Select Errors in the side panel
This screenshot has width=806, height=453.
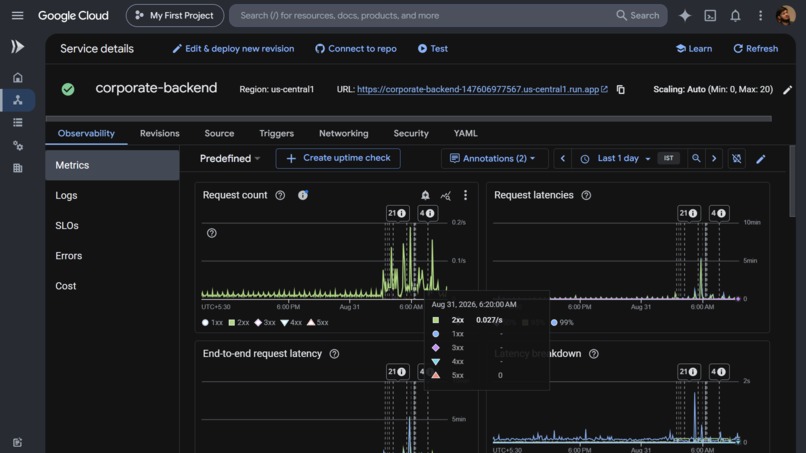[x=112, y=256]
